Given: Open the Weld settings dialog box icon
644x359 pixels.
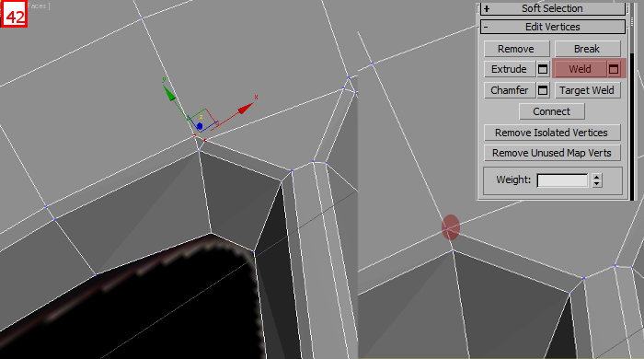Looking at the screenshot, I should point(614,69).
